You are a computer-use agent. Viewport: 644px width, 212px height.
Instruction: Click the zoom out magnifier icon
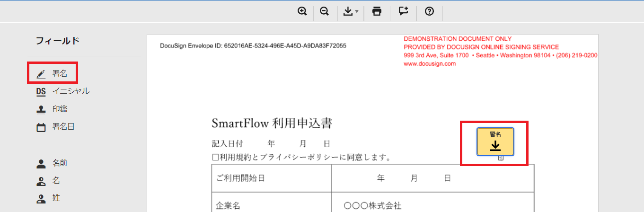325,11
